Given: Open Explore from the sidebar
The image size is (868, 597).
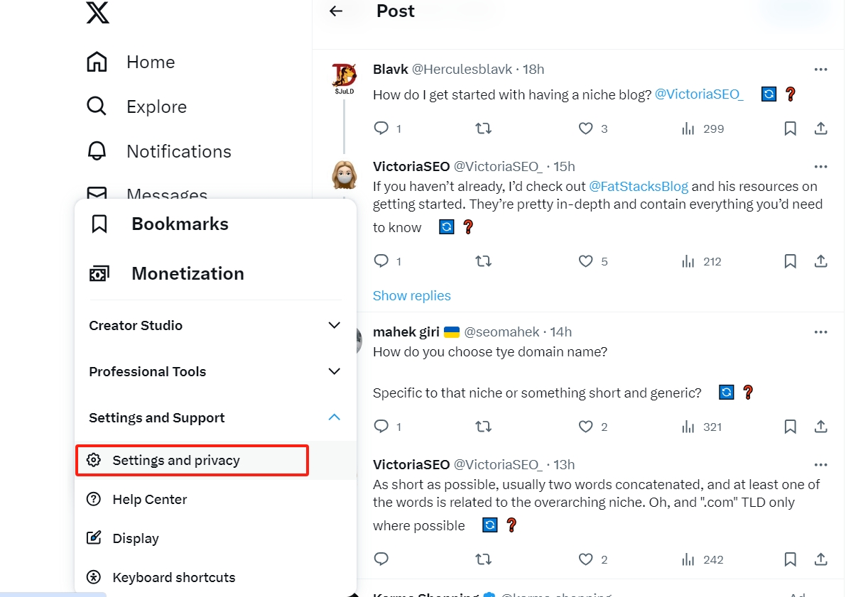Looking at the screenshot, I should pyautogui.click(x=156, y=107).
